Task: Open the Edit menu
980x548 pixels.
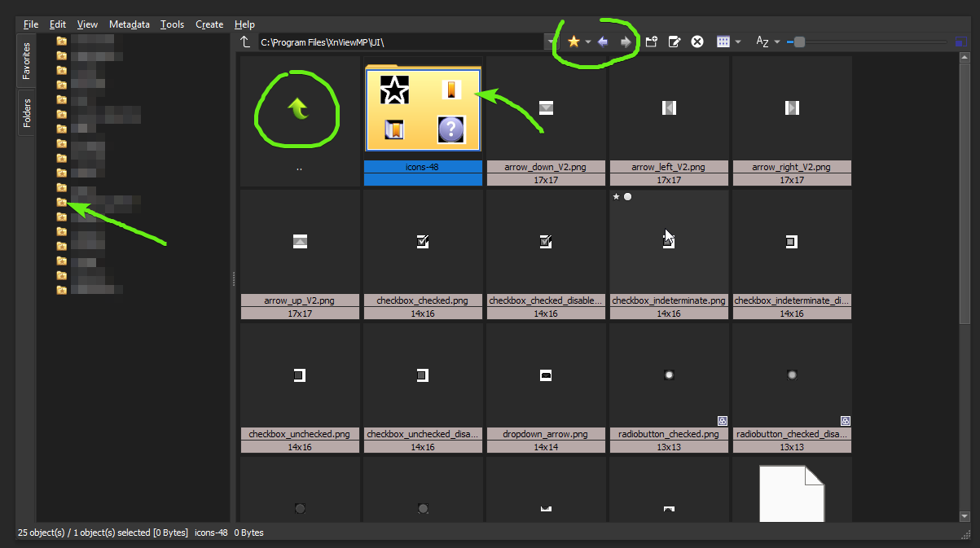Action: click(57, 24)
